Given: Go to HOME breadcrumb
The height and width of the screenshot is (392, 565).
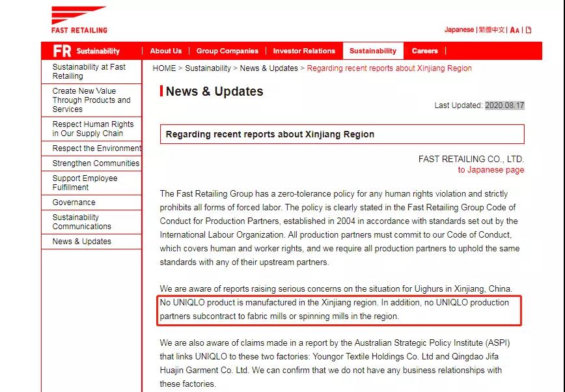Looking at the screenshot, I should pyautogui.click(x=164, y=68).
